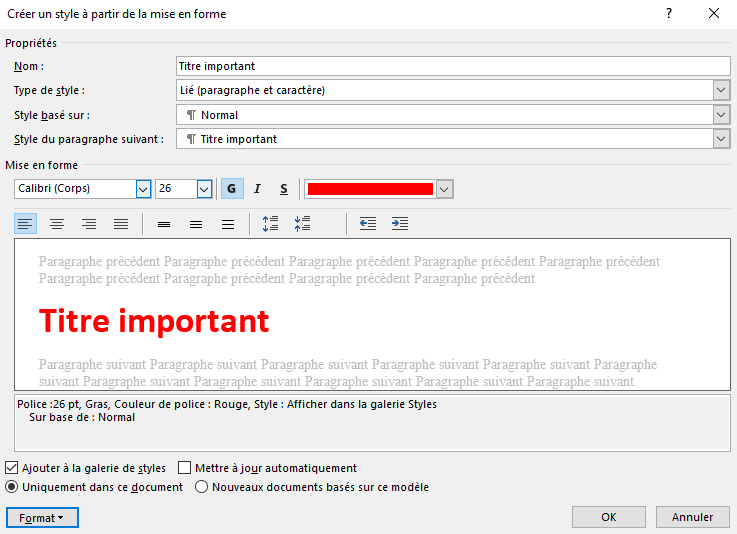Set single line spacing

coord(164,224)
